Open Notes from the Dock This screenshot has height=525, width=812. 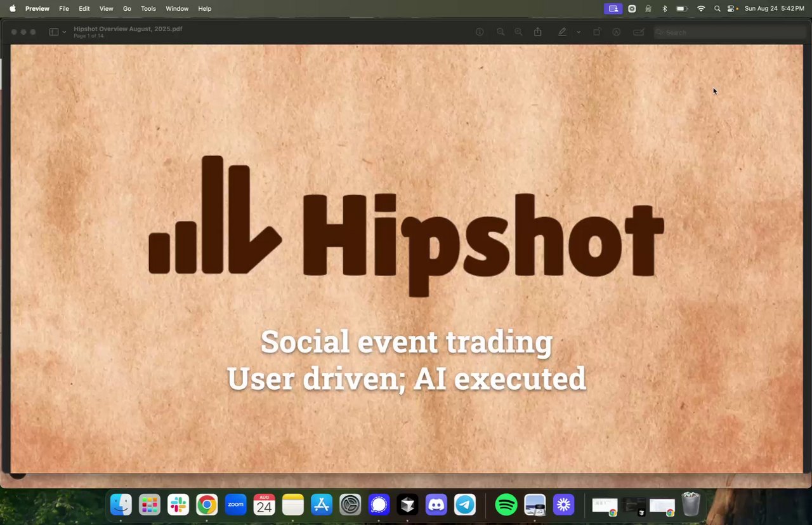point(293,505)
